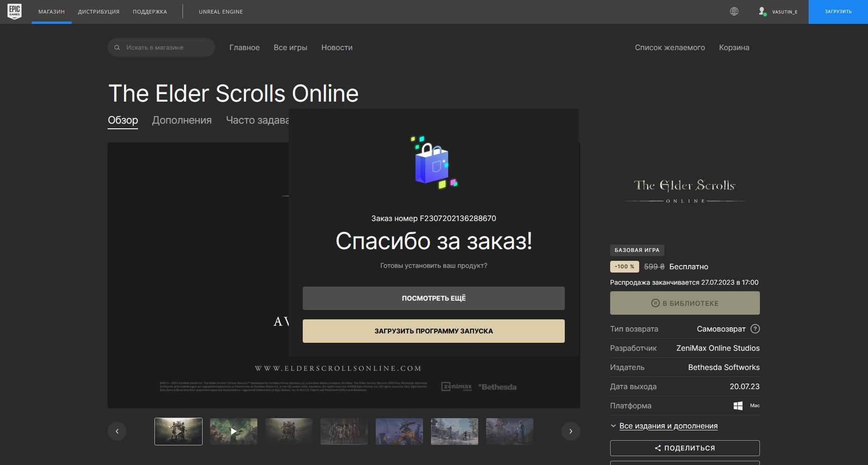Open the Unreal Engine link
Viewport: 868px width, 465px height.
click(x=221, y=12)
